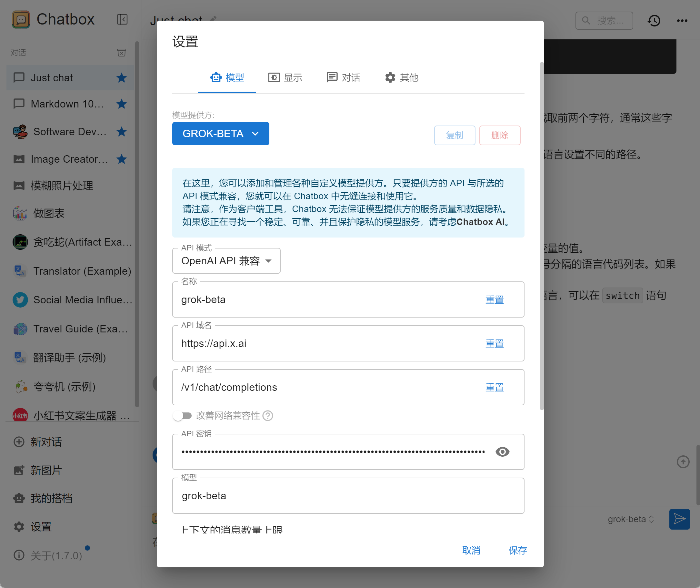
Task: Open chat history clock icon
Action: (x=654, y=21)
